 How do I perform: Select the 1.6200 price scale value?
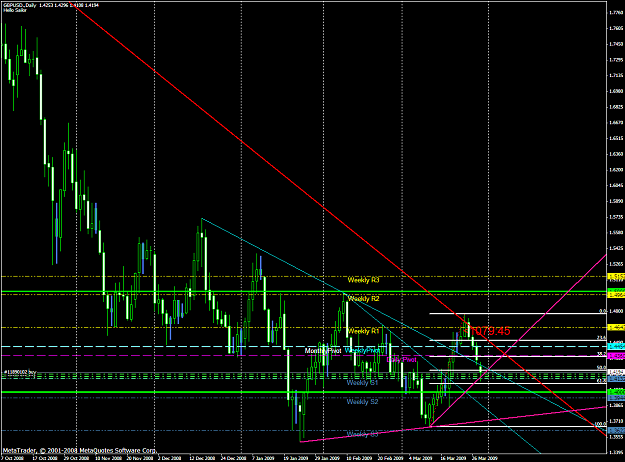pos(616,169)
